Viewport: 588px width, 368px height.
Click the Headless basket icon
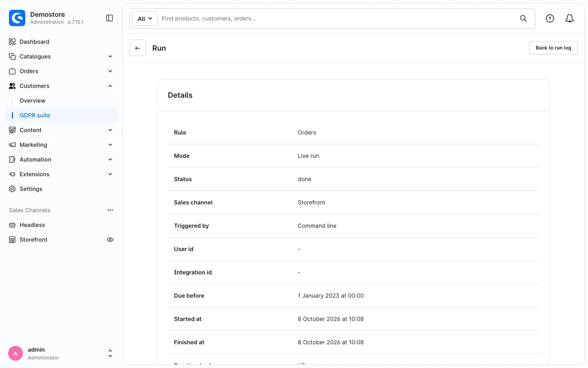point(12,225)
